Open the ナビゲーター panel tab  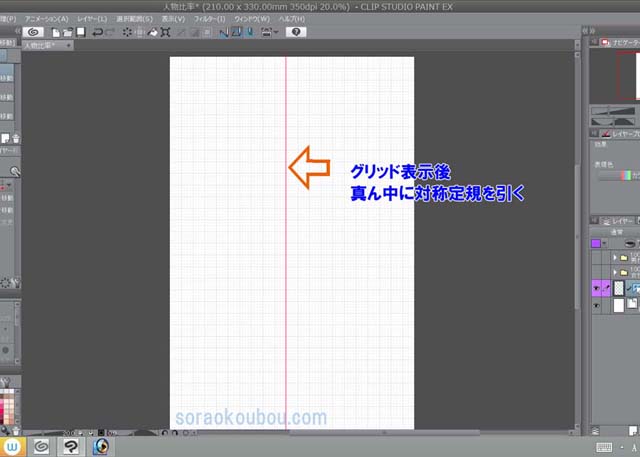(620, 42)
